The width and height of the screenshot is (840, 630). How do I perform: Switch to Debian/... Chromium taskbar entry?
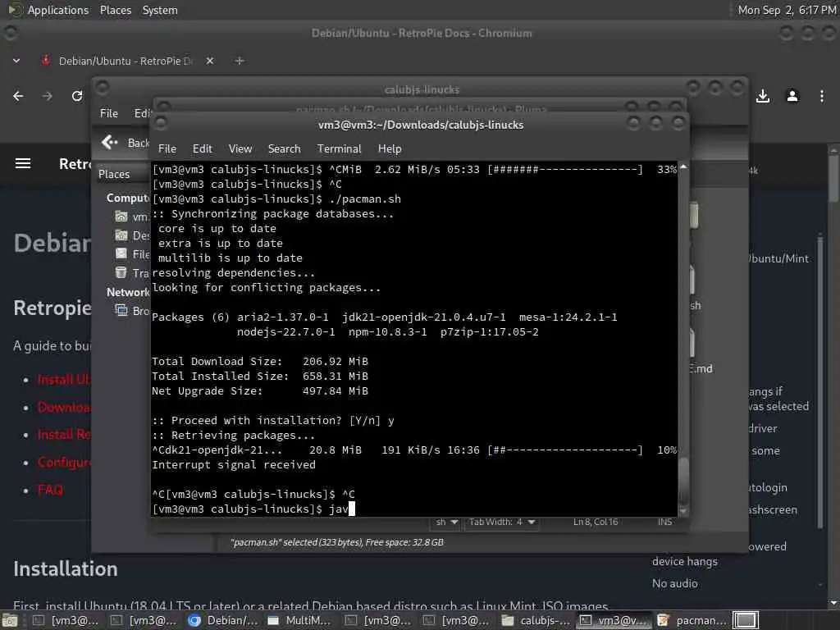coord(224,620)
